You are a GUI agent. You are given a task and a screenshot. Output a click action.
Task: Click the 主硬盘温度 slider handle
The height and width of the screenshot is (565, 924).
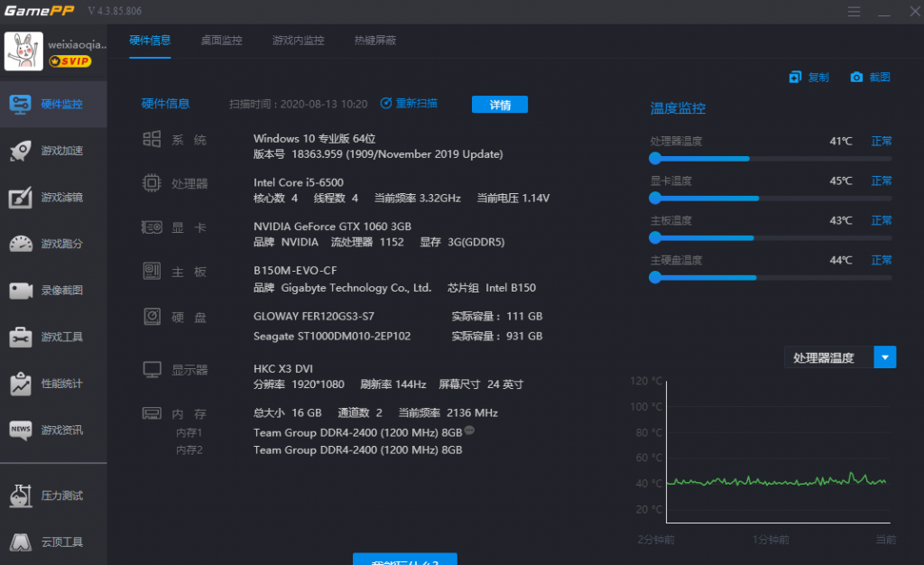point(655,277)
